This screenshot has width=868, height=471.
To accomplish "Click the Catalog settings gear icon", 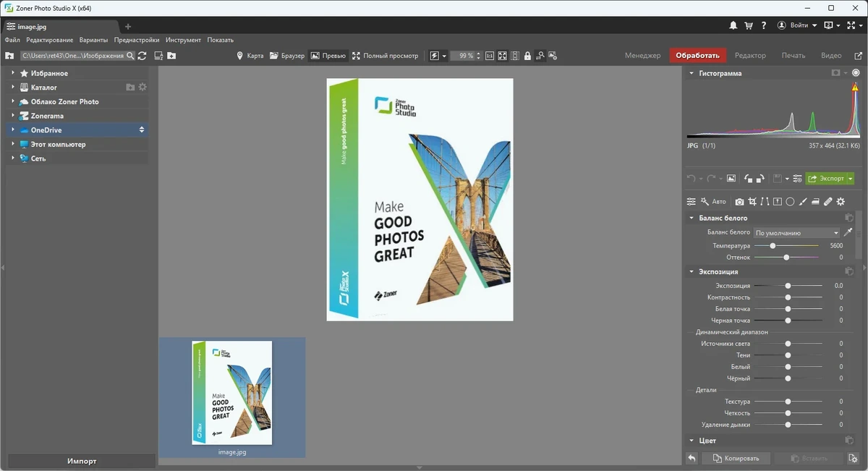I will [142, 88].
